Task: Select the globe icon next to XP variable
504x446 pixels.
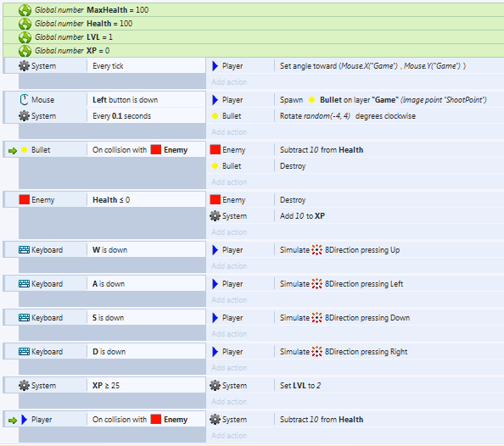Action: coord(25,51)
